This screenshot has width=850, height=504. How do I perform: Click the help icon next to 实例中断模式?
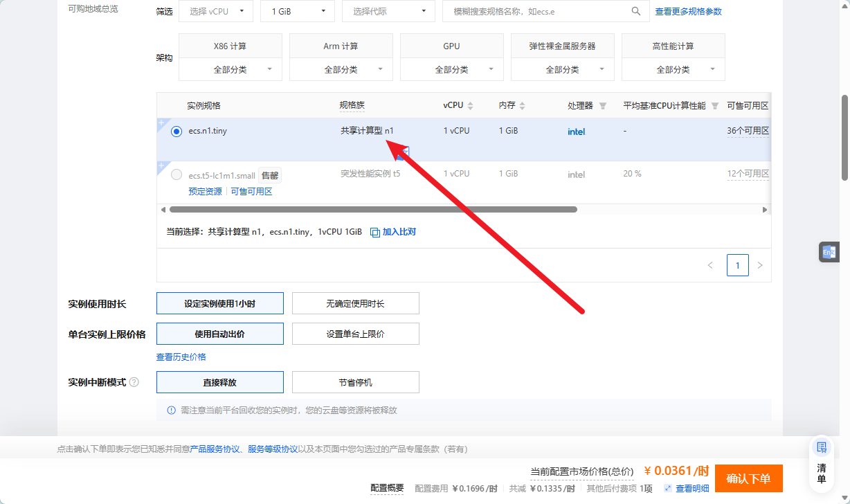[x=134, y=382]
